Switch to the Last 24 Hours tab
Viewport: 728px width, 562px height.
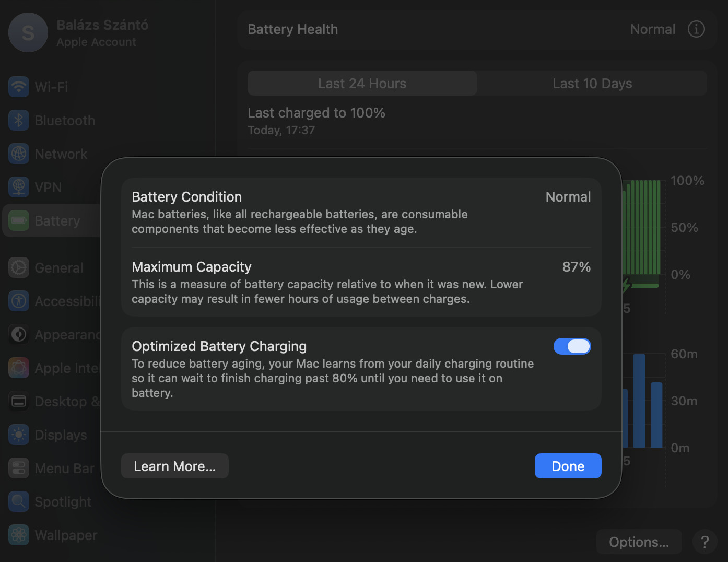click(362, 84)
